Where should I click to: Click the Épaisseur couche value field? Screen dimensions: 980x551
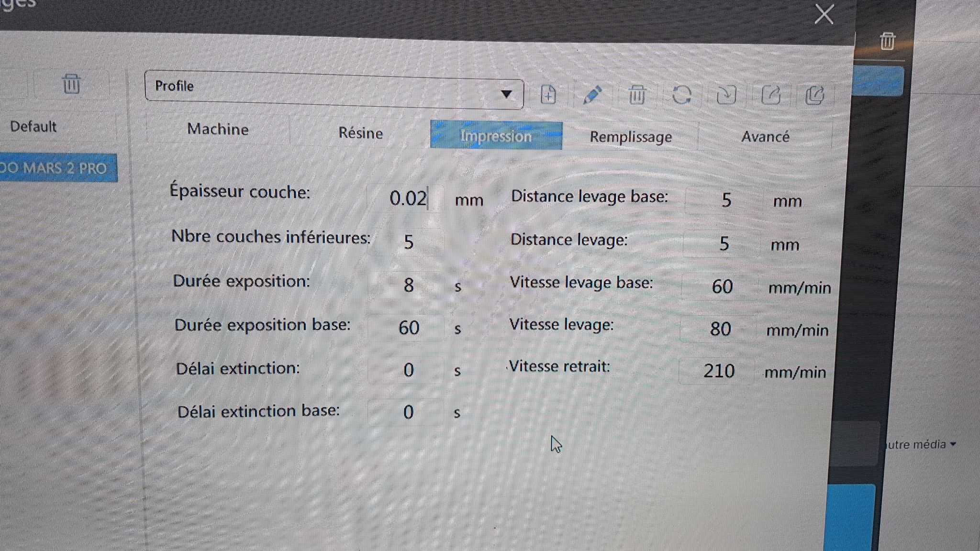[x=408, y=198]
